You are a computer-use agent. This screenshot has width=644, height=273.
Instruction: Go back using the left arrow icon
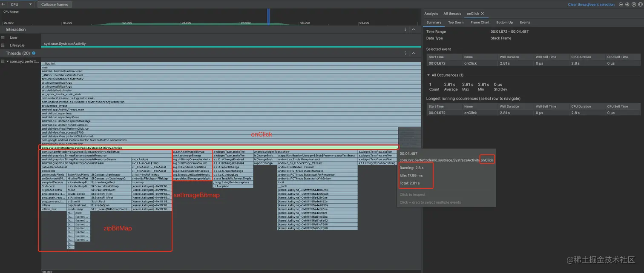tap(3, 4)
